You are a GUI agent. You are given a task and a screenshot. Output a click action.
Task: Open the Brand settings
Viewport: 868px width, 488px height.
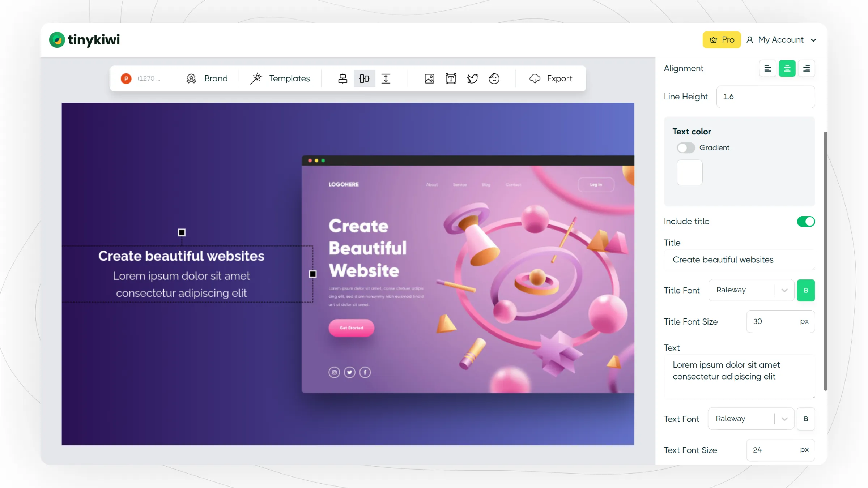point(207,78)
